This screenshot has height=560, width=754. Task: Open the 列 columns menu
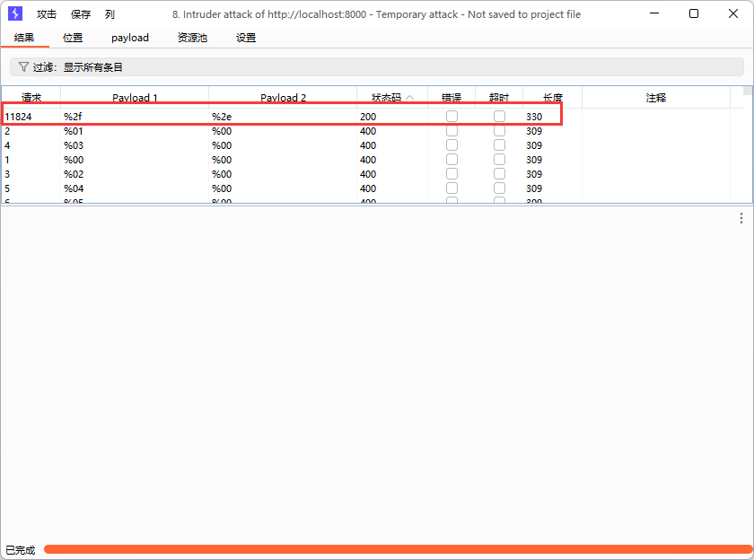pos(110,14)
